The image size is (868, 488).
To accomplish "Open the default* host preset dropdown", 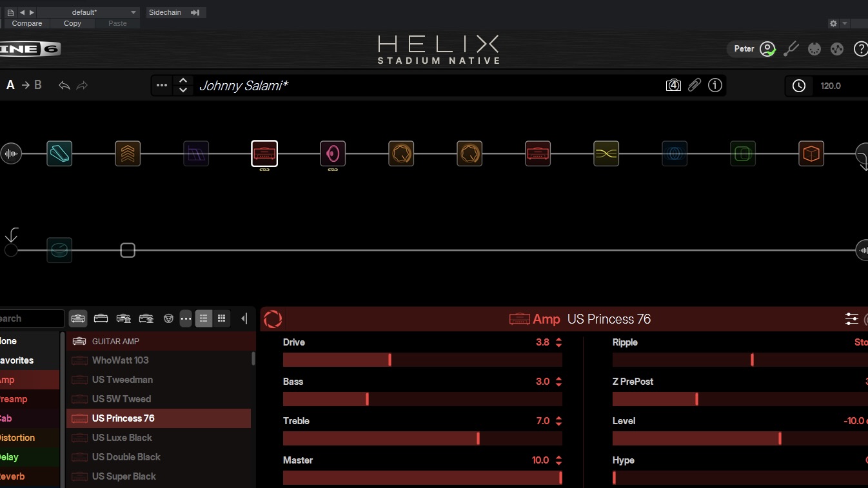I will tap(89, 12).
